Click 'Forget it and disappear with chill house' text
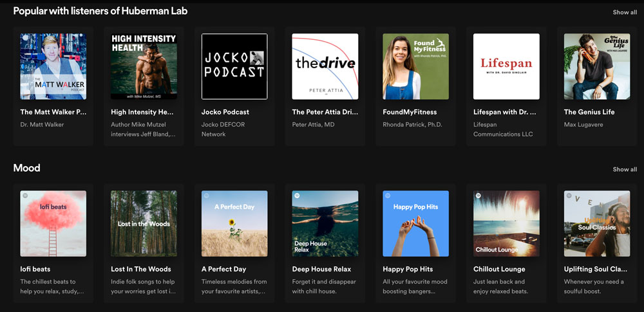This screenshot has width=644, height=312. pos(324,286)
